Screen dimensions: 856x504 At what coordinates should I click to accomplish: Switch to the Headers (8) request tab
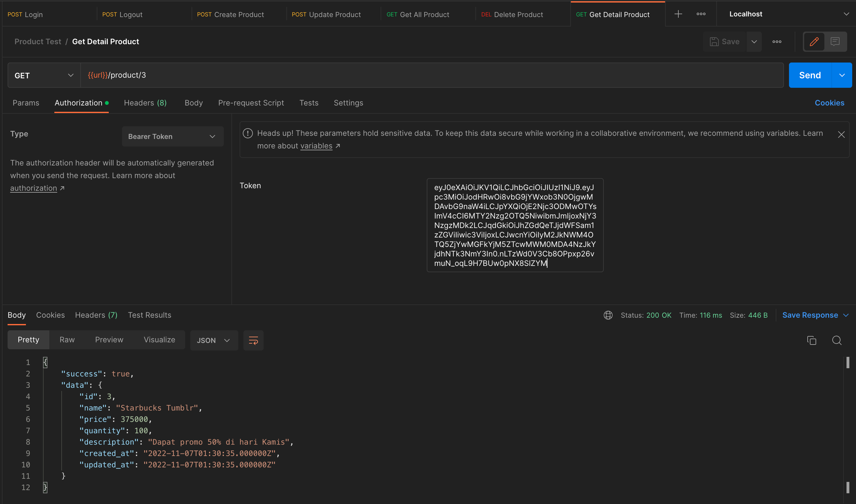145,103
